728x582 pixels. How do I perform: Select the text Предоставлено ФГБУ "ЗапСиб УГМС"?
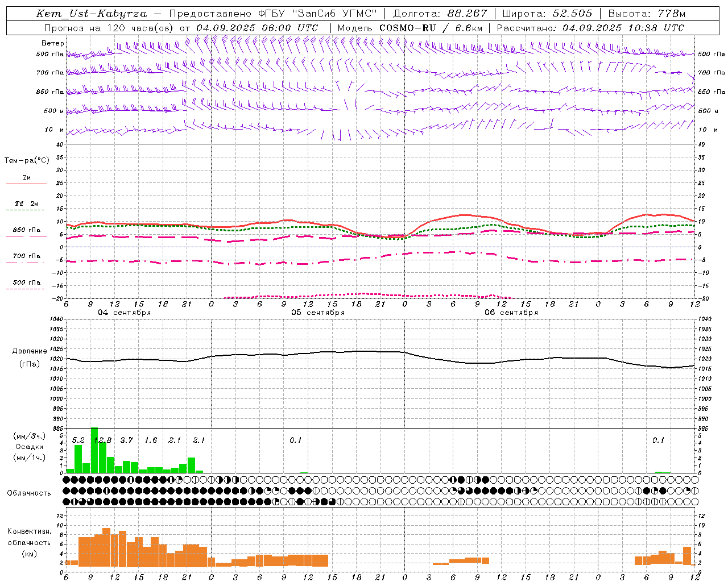(x=274, y=14)
